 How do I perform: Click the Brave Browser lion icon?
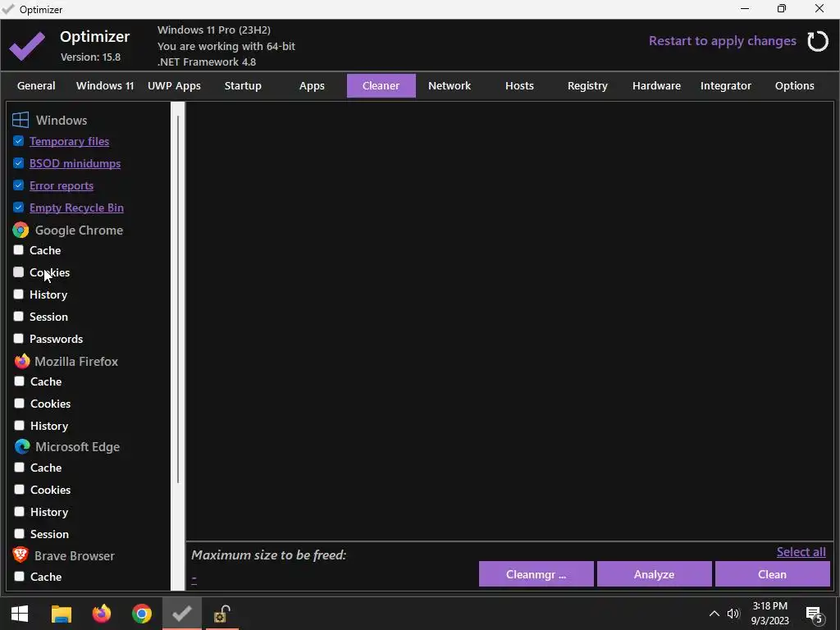click(x=21, y=555)
